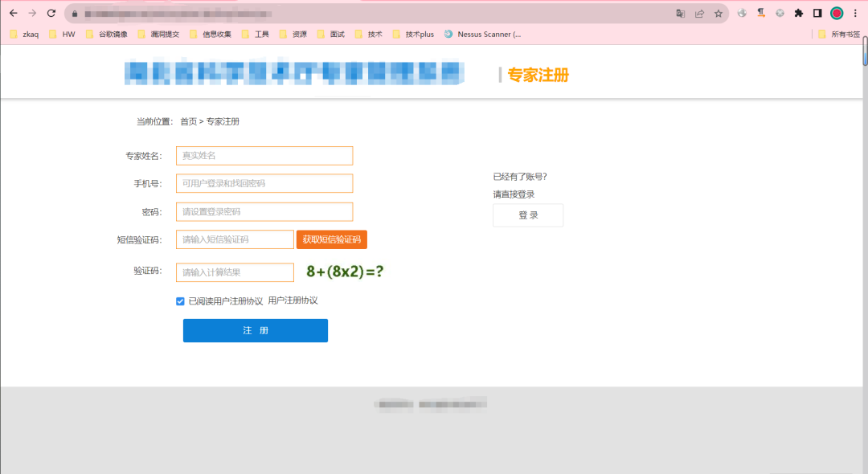Click the 获取短信验证码 button
The height and width of the screenshot is (474, 868).
[332, 239]
